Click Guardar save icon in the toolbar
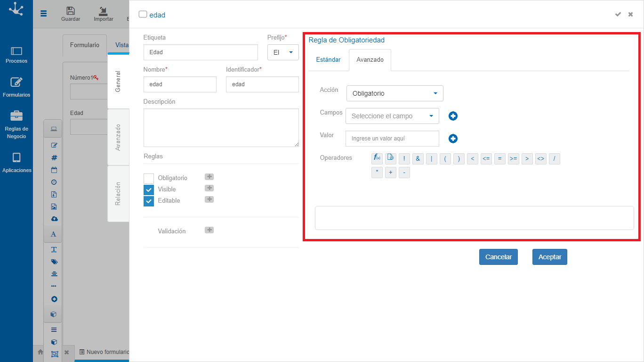Viewport: 644px width, 362px height. click(71, 14)
